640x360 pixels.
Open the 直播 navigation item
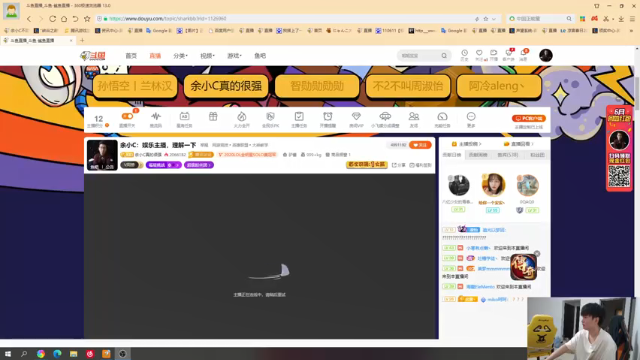[x=155, y=56]
